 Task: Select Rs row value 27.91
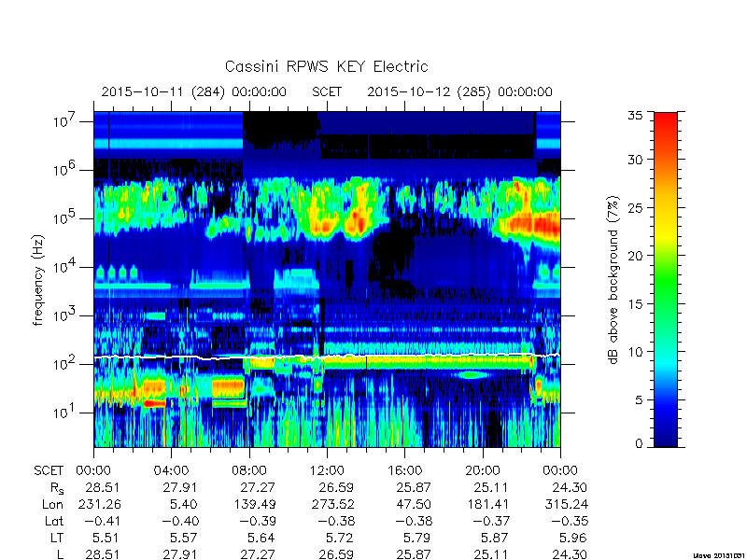[180, 488]
